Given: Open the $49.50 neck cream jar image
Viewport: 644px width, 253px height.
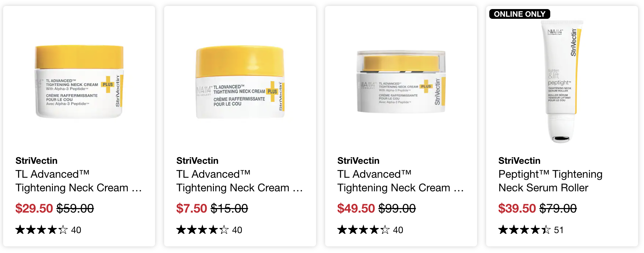Looking at the screenshot, I should [x=401, y=82].
